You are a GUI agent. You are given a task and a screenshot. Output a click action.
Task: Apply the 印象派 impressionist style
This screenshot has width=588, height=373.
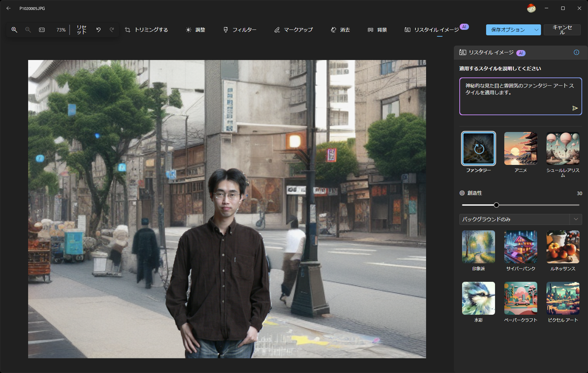[479, 247]
